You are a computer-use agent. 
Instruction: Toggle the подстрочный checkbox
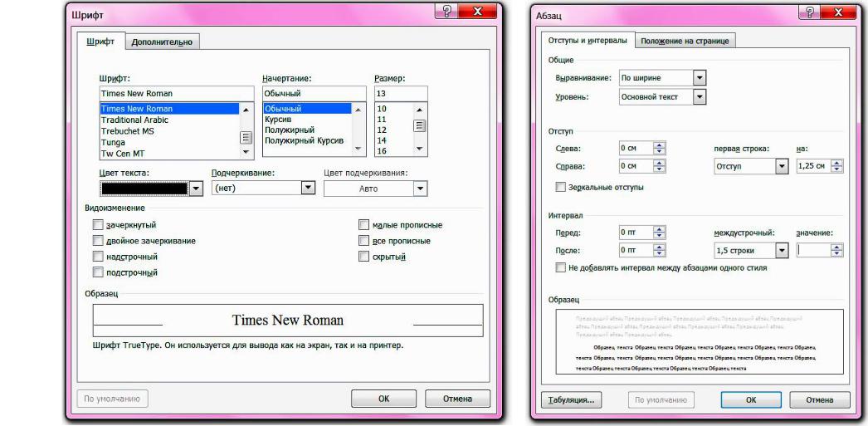click(x=98, y=272)
